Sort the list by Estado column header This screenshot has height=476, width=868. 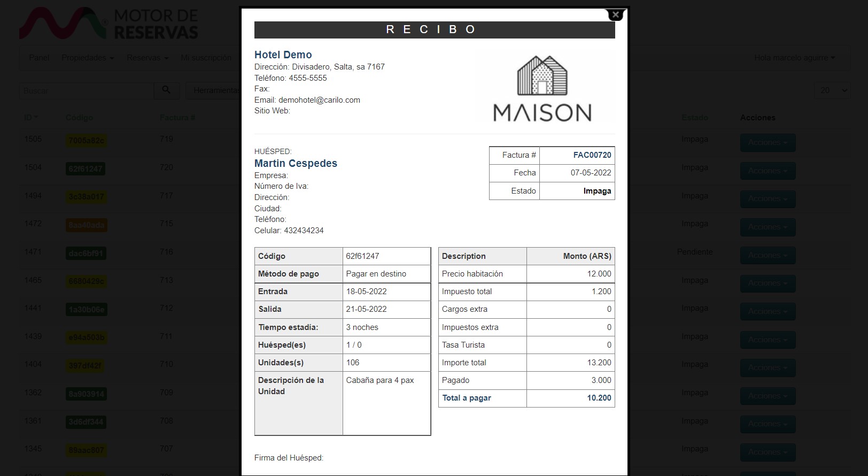694,118
